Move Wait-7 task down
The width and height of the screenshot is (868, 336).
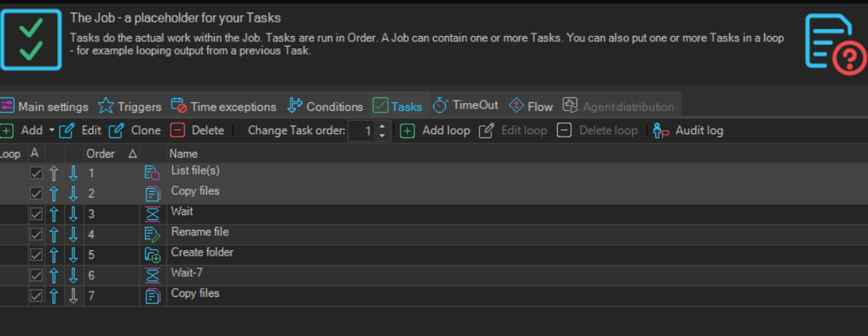point(73,276)
